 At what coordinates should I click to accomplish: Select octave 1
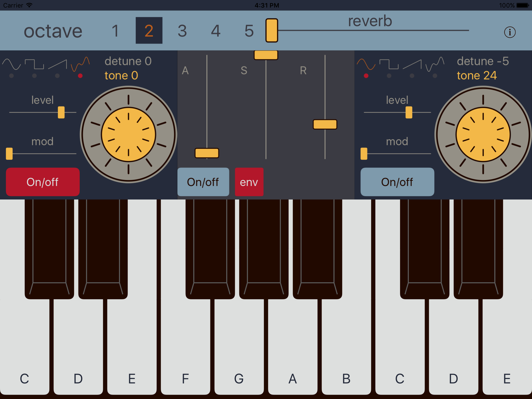116,31
